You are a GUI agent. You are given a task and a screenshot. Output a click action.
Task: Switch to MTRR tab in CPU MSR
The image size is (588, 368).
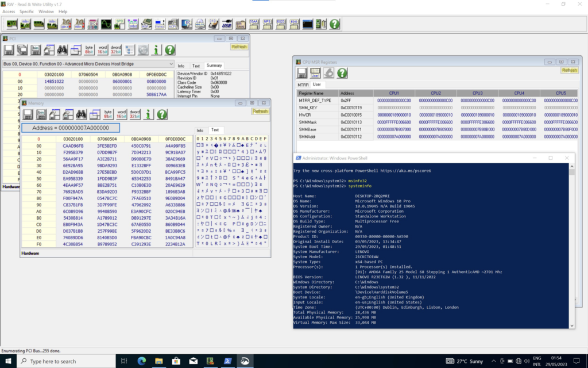(303, 85)
